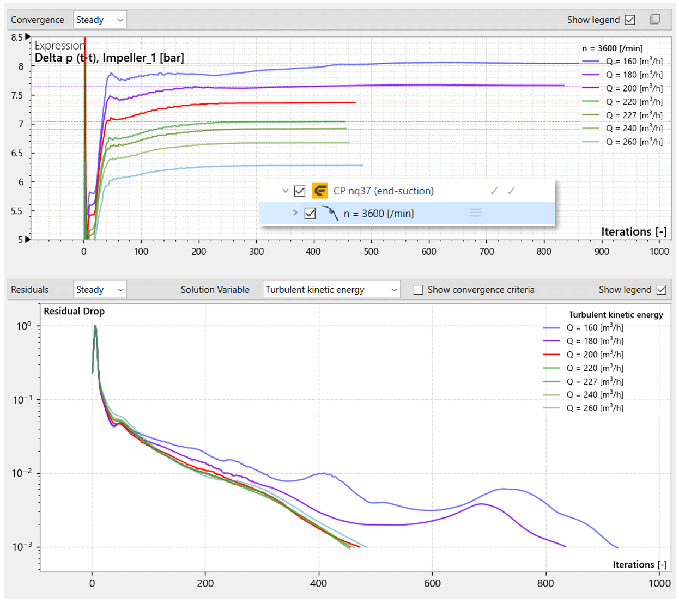
Task: Click Q = 200 [m³/h] in the Residuals legend
Action: [595, 355]
